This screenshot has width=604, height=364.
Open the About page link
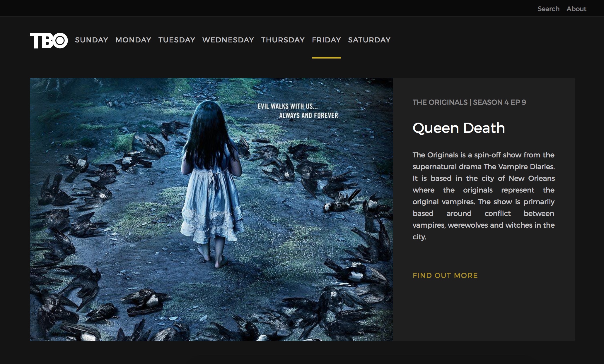pyautogui.click(x=576, y=9)
